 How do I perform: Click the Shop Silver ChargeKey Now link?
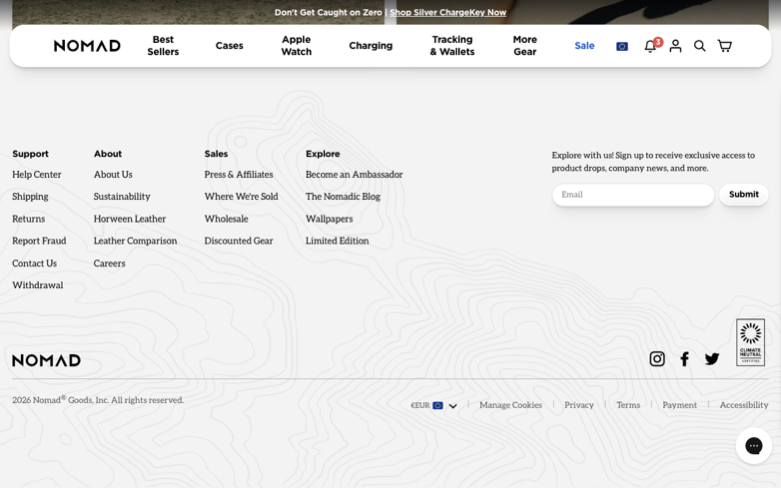pyautogui.click(x=448, y=12)
